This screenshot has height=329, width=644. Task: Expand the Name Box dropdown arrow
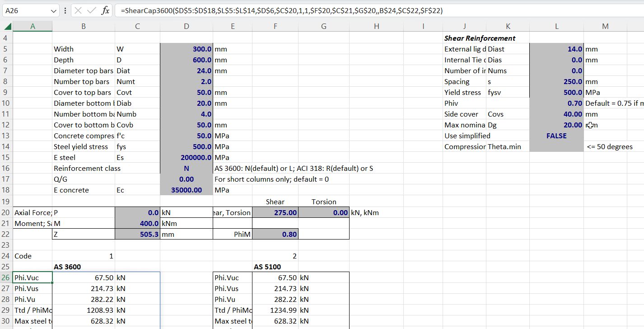(x=54, y=10)
